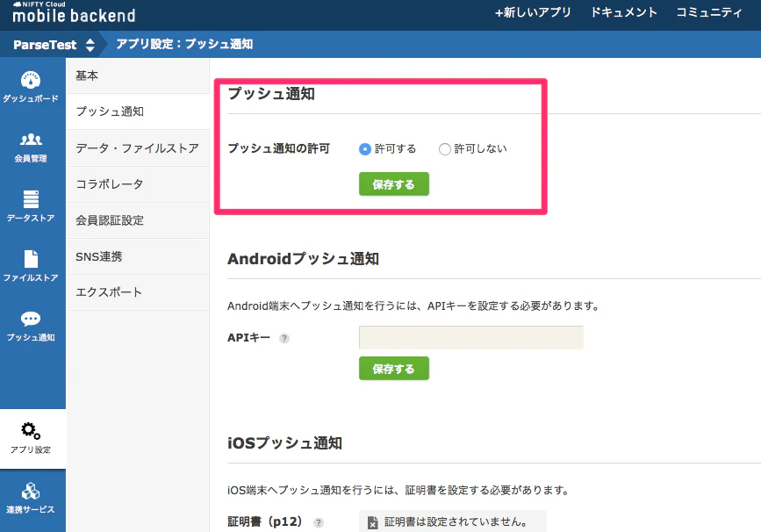Select プッシュ通知 in the settings submenu
The height and width of the screenshot is (532, 761).
[137, 111]
